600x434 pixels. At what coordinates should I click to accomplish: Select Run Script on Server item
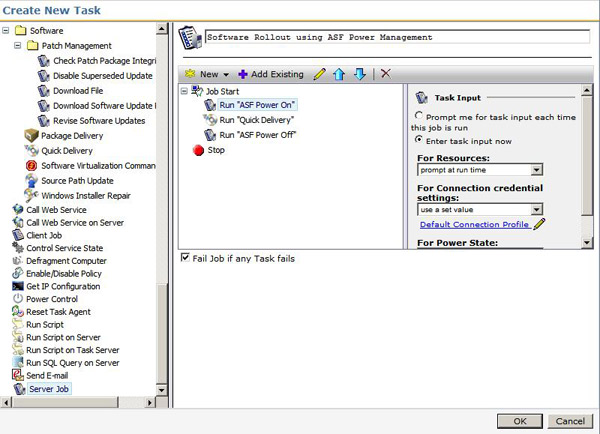64,337
